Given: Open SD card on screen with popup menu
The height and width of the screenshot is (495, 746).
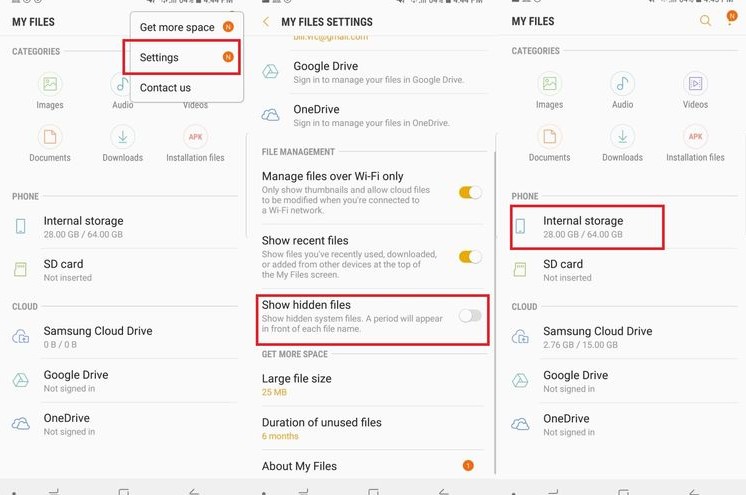Looking at the screenshot, I should point(124,270).
